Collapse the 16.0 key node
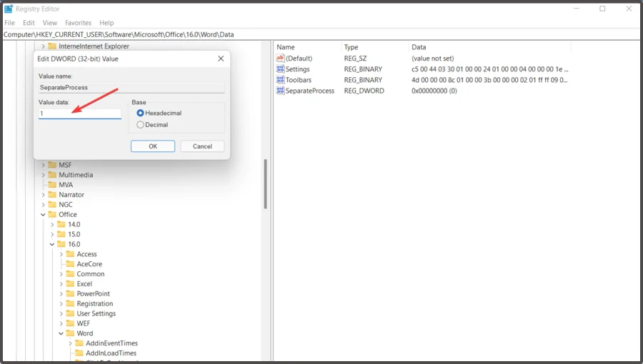Image resolution: width=643 pixels, height=364 pixels. [52, 244]
